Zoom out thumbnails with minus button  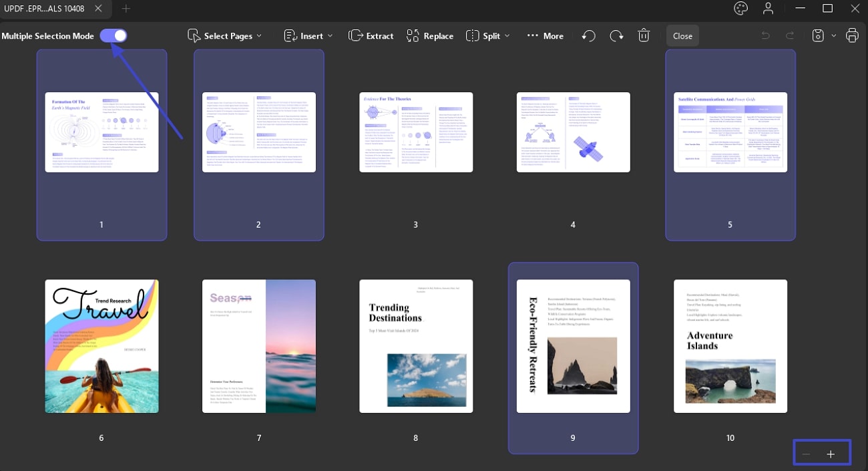(806, 454)
